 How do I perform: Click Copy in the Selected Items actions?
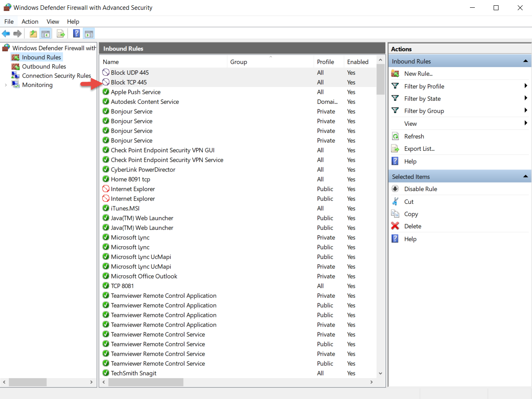pyautogui.click(x=411, y=214)
